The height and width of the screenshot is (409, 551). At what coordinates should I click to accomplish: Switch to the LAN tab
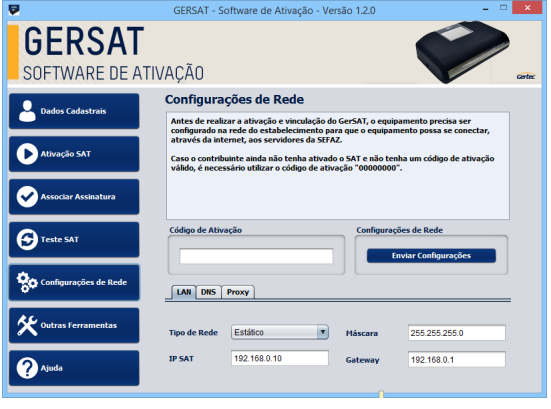pyautogui.click(x=184, y=292)
